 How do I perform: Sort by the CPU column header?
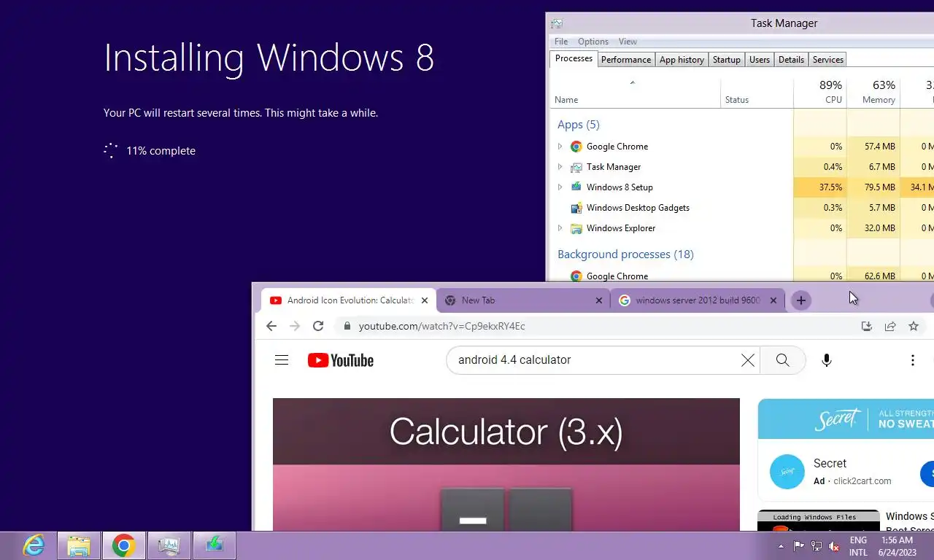coord(820,93)
